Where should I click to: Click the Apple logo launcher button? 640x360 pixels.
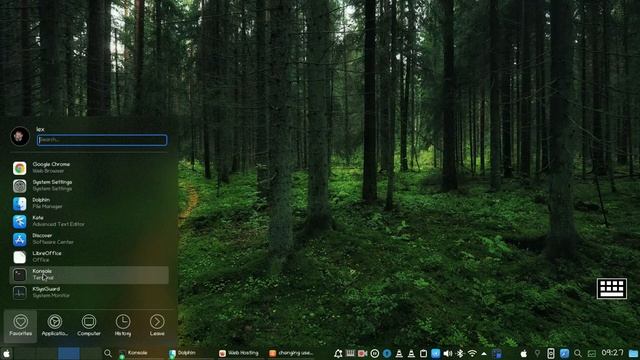[x=7, y=353]
